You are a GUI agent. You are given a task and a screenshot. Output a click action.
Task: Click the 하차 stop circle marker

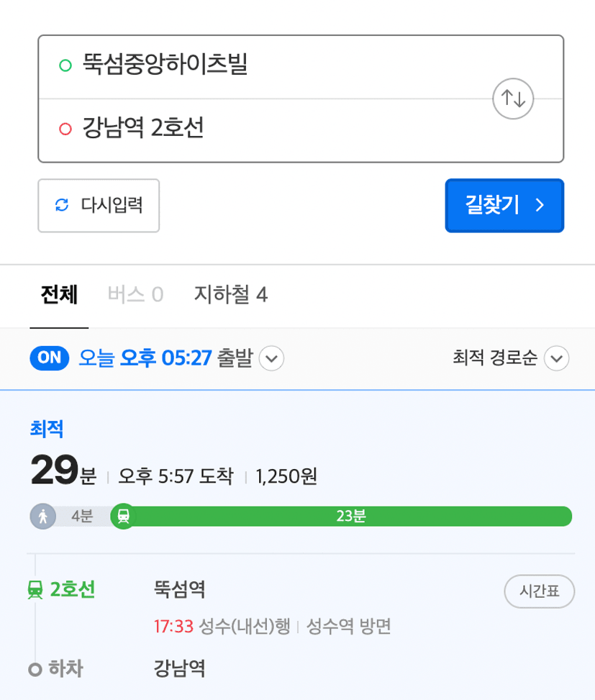pyautogui.click(x=35, y=670)
